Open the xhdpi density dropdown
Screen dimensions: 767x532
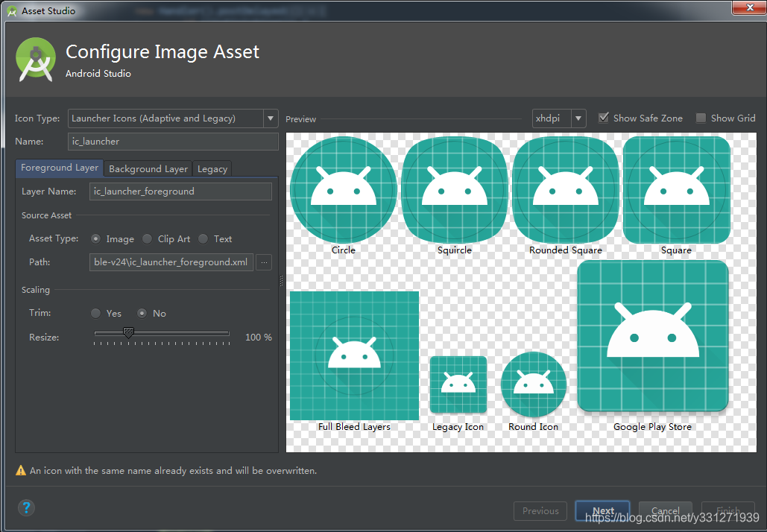(x=578, y=118)
